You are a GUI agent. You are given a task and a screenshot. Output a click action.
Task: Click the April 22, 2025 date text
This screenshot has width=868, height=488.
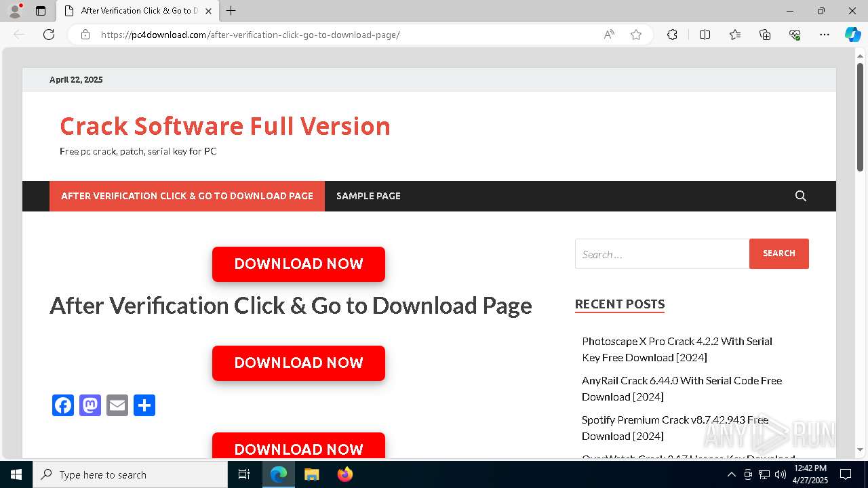(x=76, y=79)
